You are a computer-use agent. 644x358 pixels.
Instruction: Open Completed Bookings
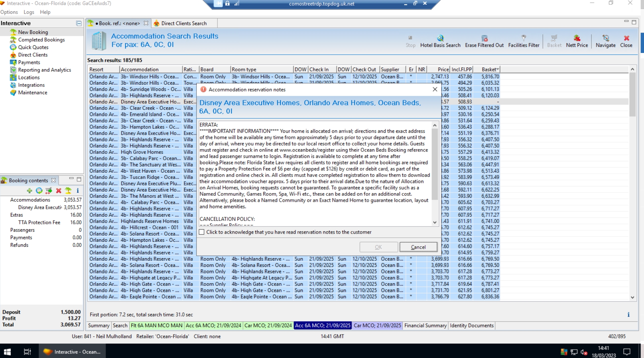41,40
